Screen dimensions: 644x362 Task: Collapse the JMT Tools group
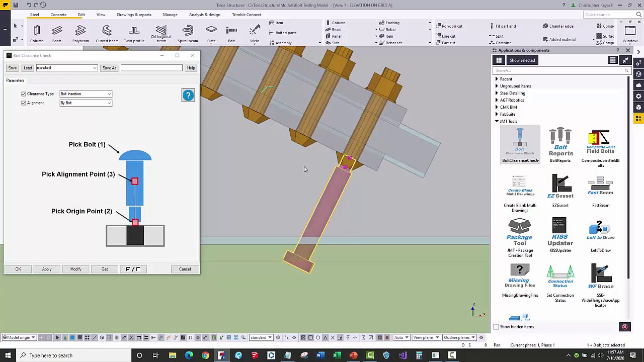coord(497,121)
